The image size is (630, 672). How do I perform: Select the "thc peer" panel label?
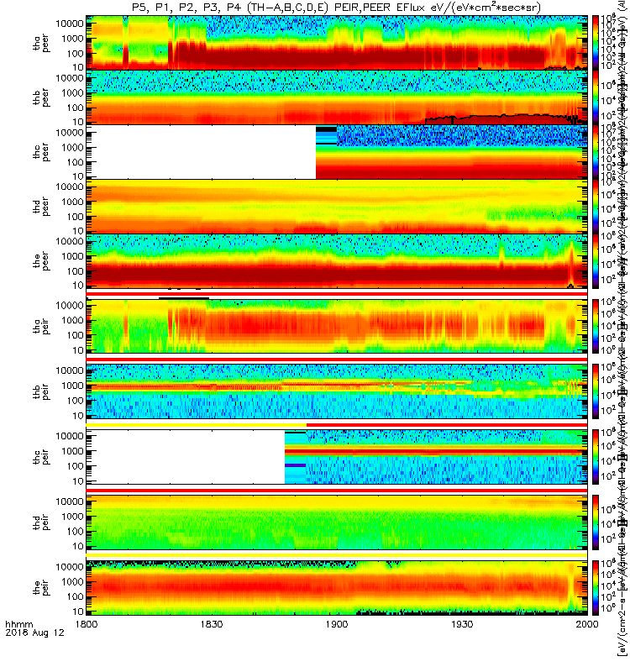click(x=41, y=152)
